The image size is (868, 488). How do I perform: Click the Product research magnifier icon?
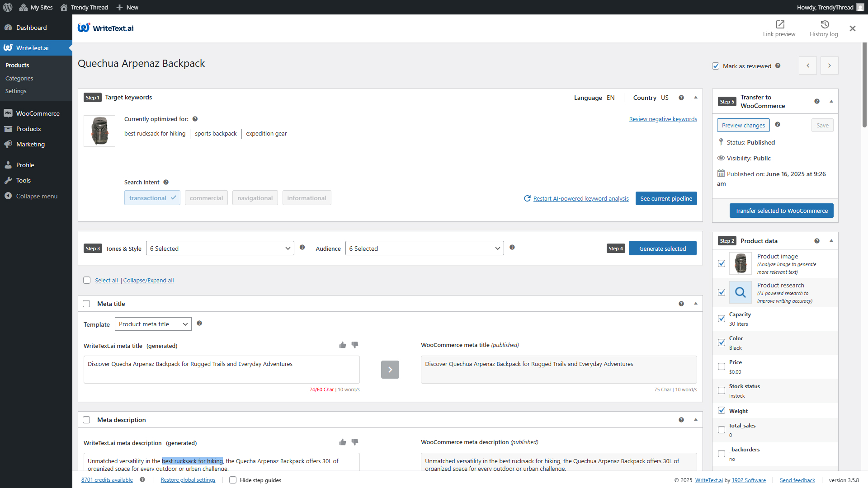[740, 292]
